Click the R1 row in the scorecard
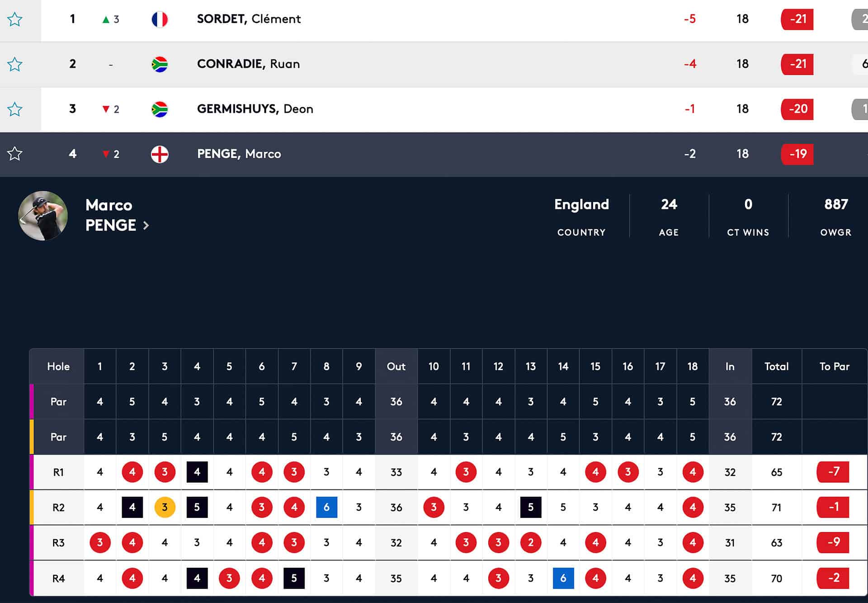The image size is (868, 603). click(58, 472)
